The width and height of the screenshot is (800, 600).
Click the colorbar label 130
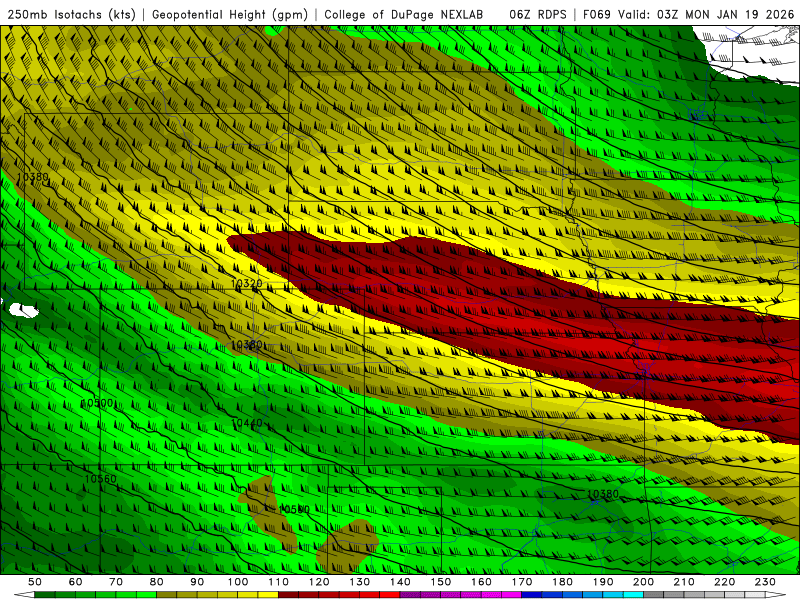pyautogui.click(x=360, y=582)
